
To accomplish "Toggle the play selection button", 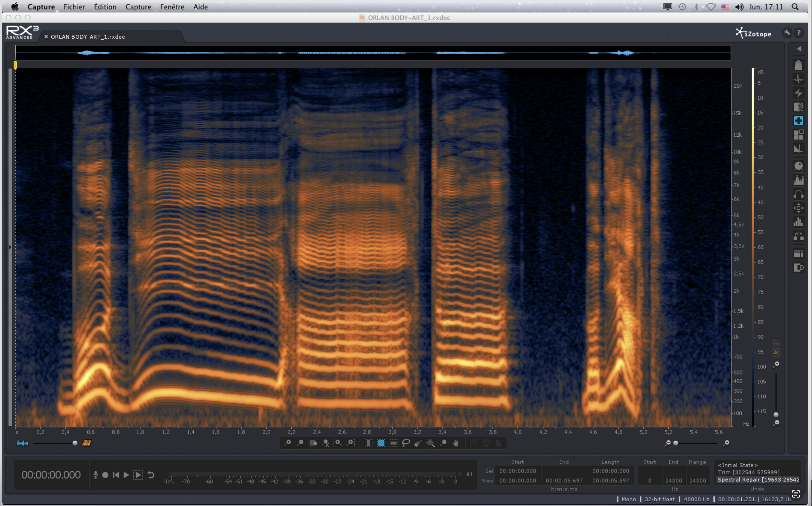I will tap(138, 475).
